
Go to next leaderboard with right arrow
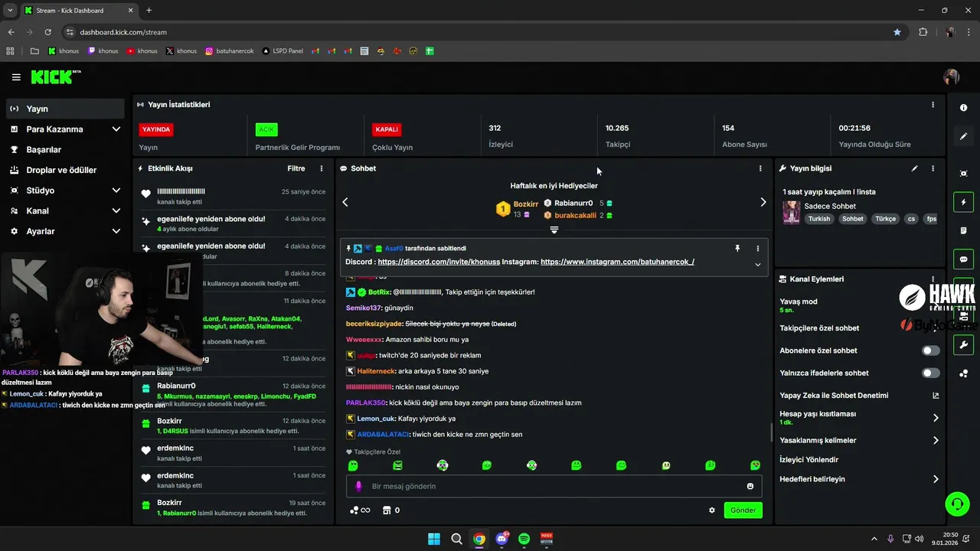coord(763,202)
